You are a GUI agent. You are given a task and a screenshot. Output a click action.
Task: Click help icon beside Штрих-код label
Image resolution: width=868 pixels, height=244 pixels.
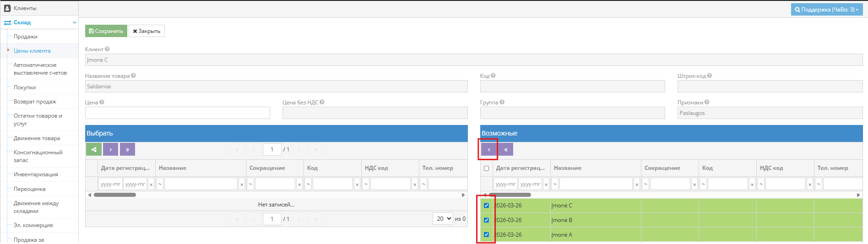[x=709, y=76]
